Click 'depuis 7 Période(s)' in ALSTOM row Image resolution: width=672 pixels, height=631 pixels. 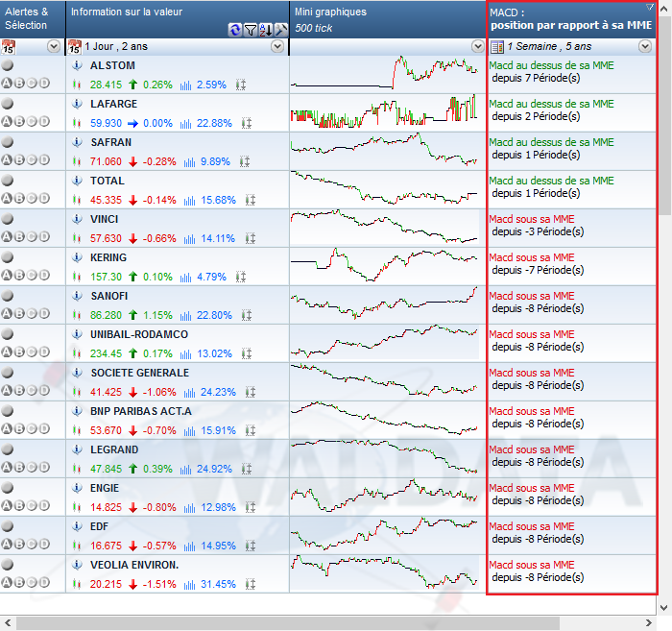[x=536, y=78]
